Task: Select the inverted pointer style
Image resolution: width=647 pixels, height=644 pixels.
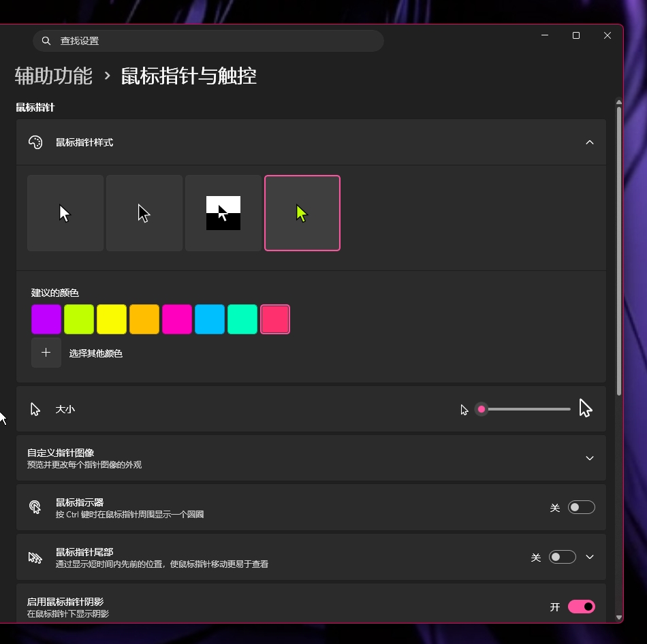Action: [x=223, y=213]
